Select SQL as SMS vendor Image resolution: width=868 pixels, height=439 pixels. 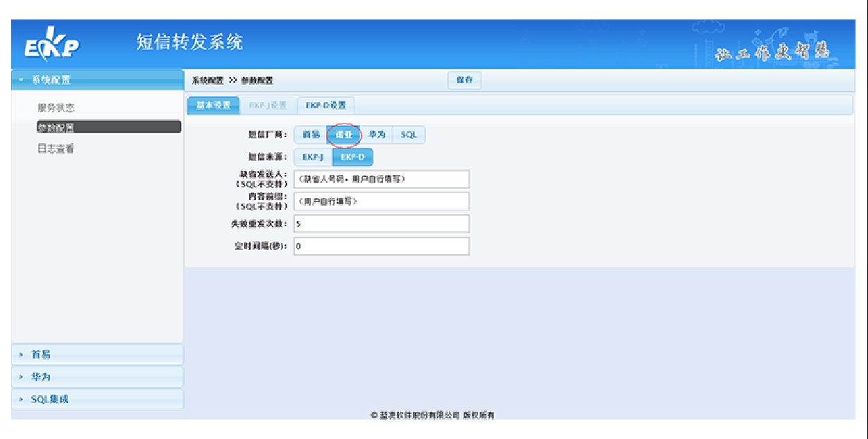pos(409,135)
